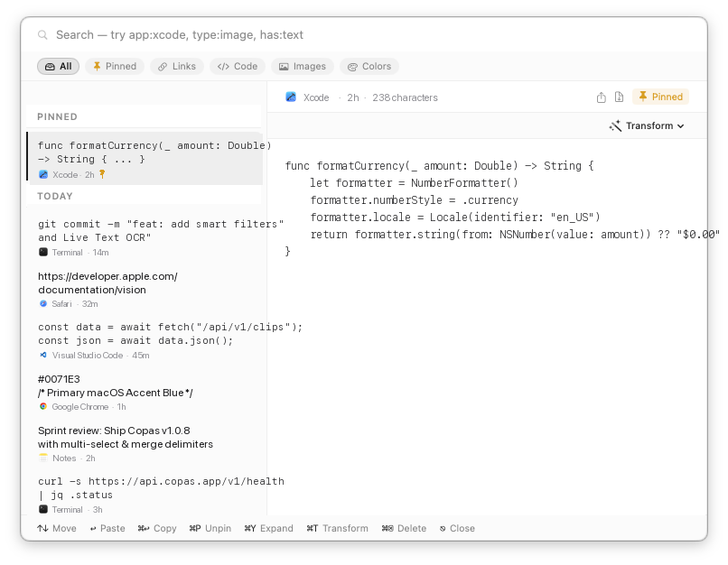This screenshot has width=728, height=565.
Task: Click the 'formatter.numberStyle = .currency' code line
Action: (x=415, y=200)
